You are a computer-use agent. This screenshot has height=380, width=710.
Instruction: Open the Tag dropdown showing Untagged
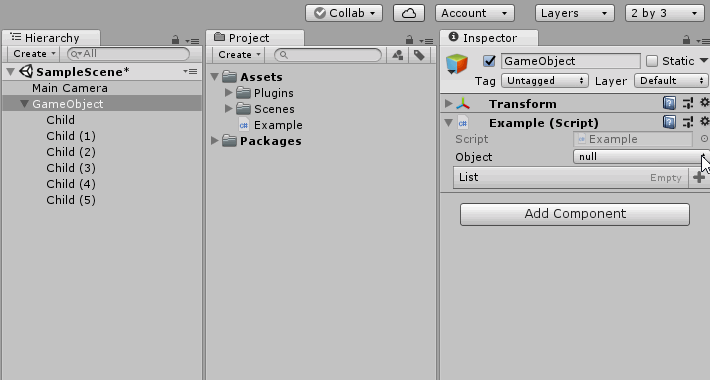coord(545,81)
